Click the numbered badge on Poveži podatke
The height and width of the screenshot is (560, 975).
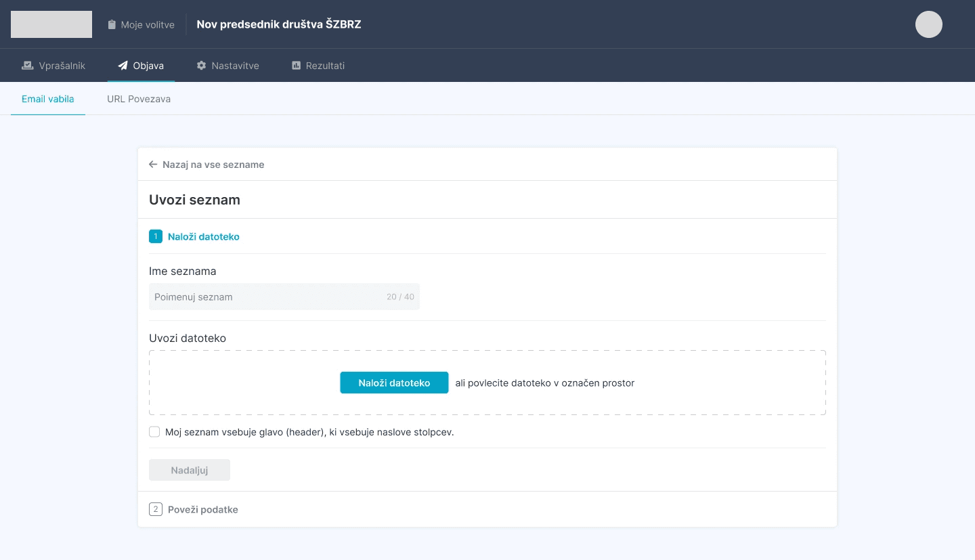pos(156,509)
